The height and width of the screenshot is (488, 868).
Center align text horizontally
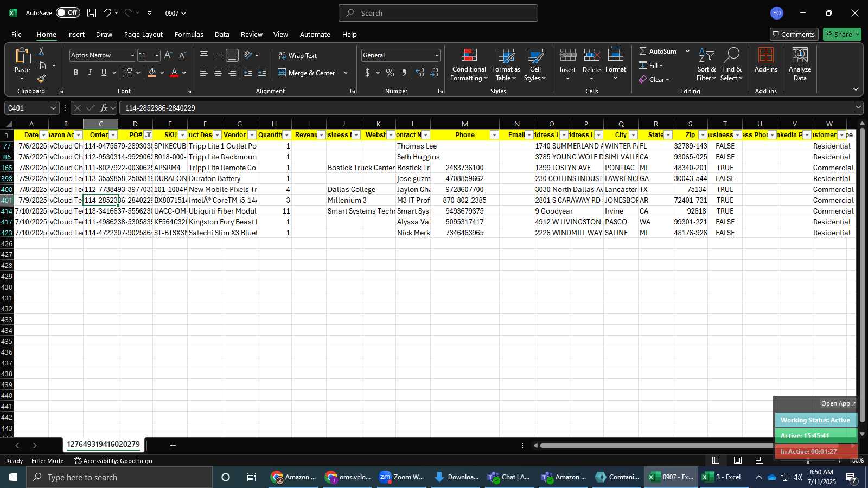[218, 73]
